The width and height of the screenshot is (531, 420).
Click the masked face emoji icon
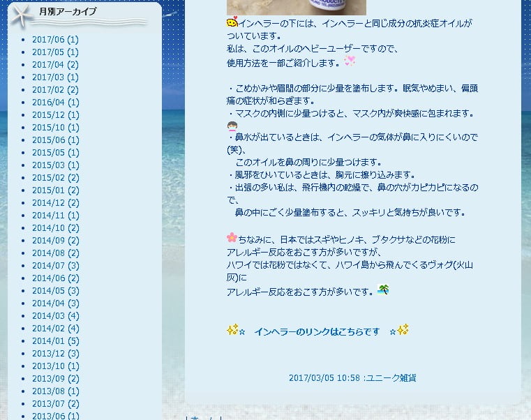pyautogui.click(x=232, y=126)
